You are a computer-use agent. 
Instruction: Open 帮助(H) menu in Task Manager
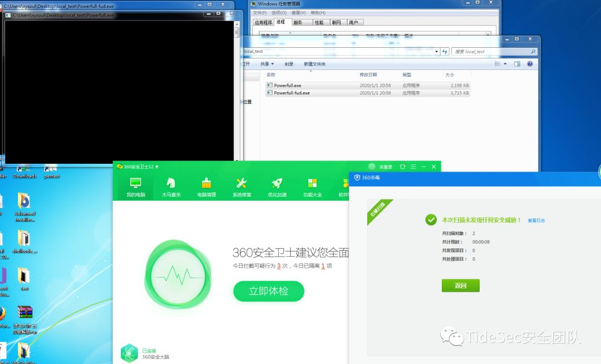318,13
